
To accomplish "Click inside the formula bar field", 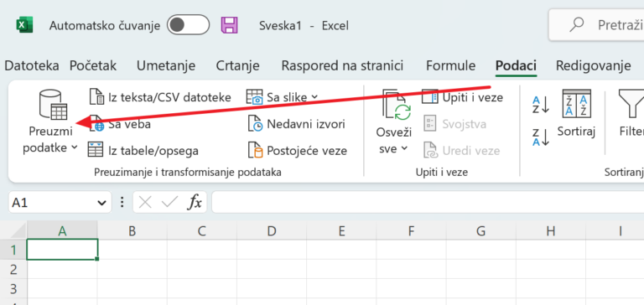I will (x=428, y=203).
